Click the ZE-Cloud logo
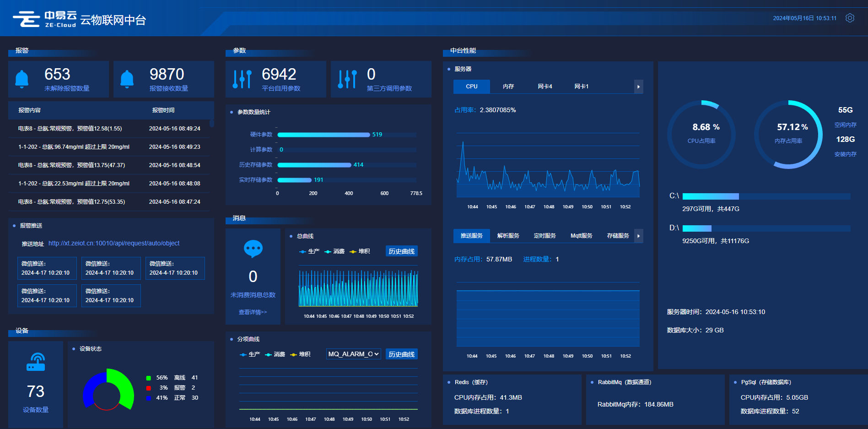The height and width of the screenshot is (429, 868). coord(44,19)
